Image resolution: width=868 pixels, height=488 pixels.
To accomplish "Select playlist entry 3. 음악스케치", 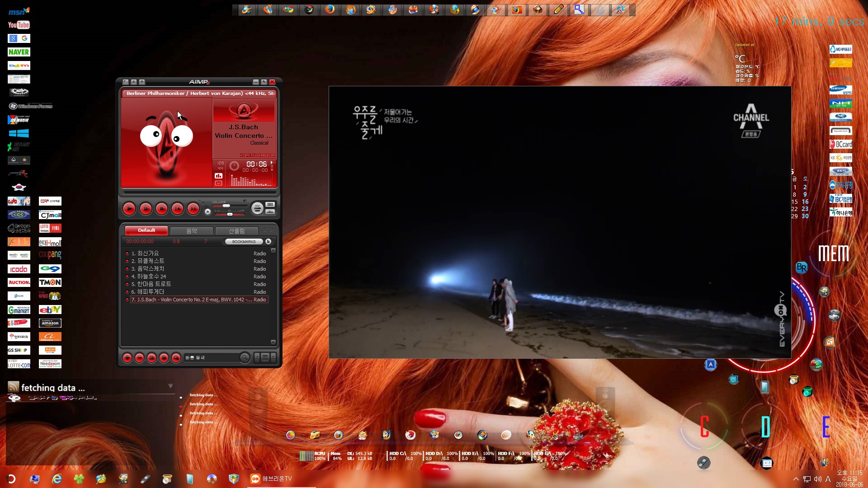I will [x=196, y=269].
